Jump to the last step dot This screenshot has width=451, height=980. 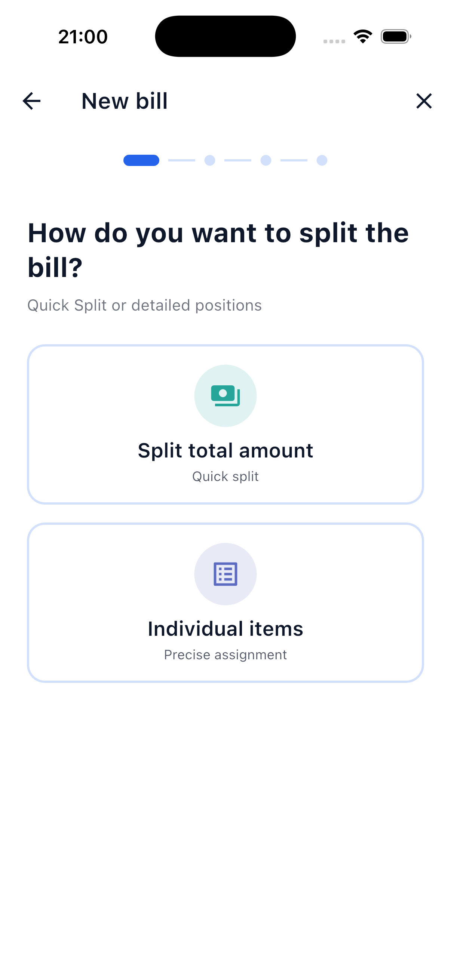click(322, 160)
